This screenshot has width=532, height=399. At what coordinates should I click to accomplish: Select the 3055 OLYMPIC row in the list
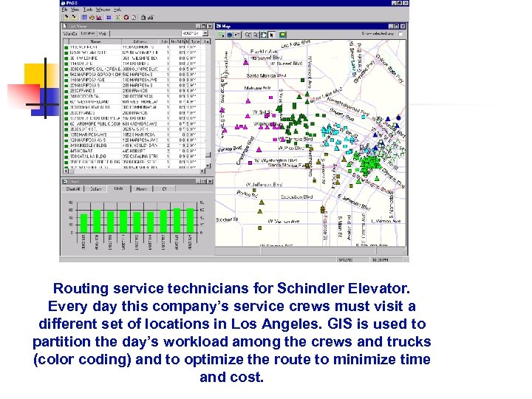[134, 69]
